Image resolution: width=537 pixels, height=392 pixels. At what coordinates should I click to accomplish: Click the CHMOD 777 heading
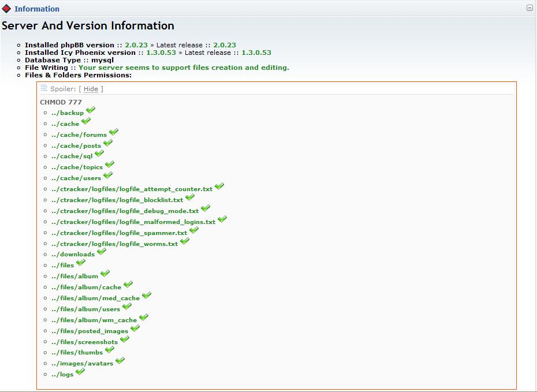[x=61, y=102]
